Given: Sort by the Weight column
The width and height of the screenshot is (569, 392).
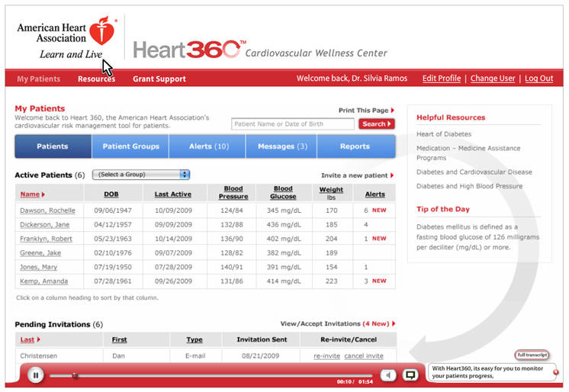Looking at the screenshot, I should point(331,189).
